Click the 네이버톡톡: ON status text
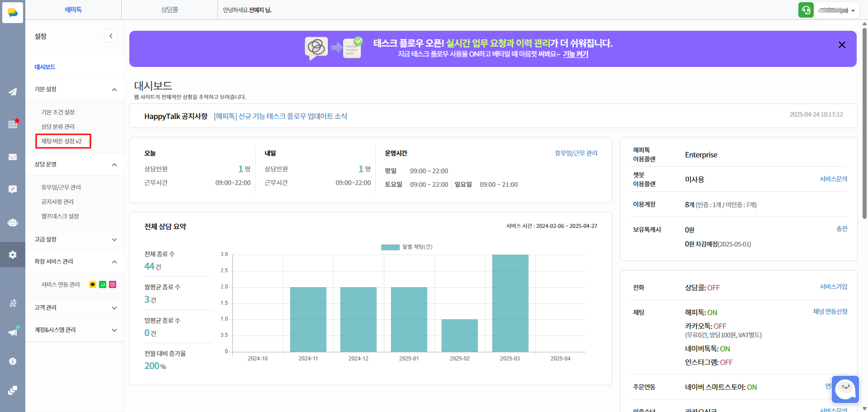 pos(708,349)
